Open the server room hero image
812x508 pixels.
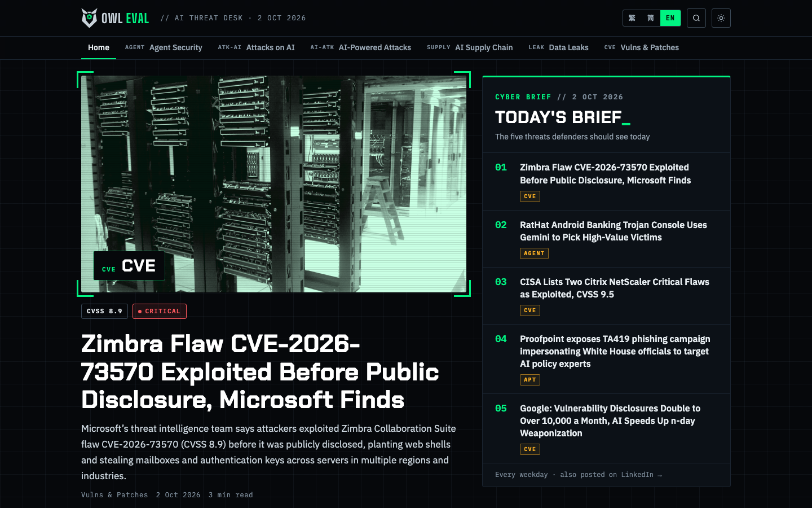point(274,184)
